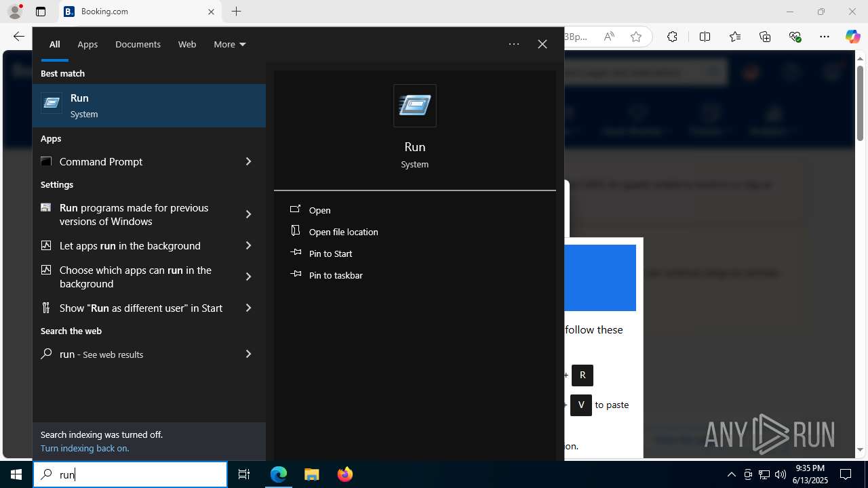Open Firefox from taskbar
This screenshot has height=488, width=868.
[344, 474]
